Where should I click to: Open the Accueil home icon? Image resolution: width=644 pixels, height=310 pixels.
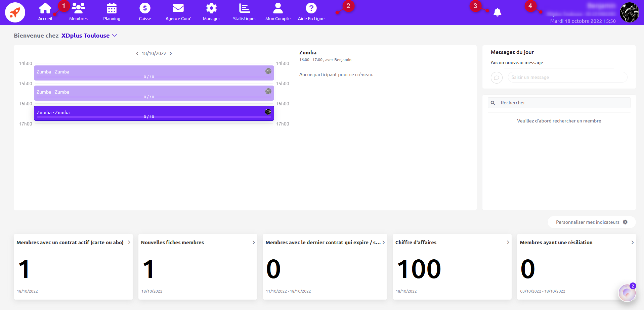point(45,8)
